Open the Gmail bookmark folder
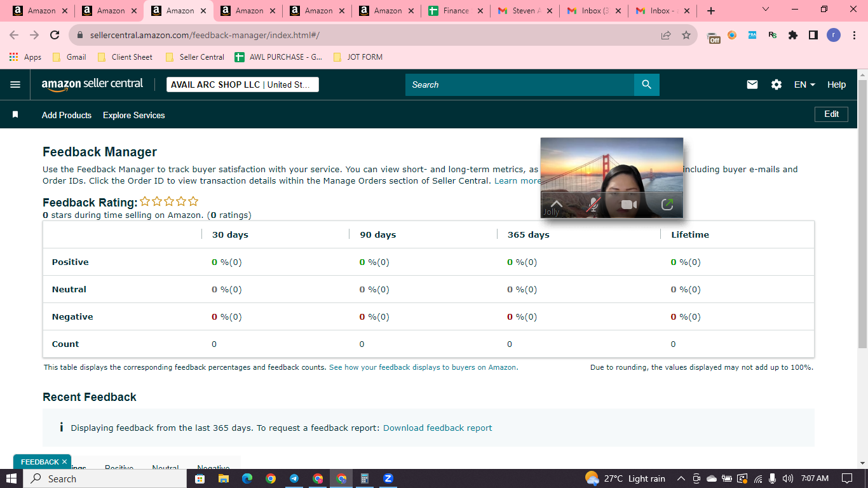Image resolution: width=868 pixels, height=488 pixels. click(x=69, y=57)
